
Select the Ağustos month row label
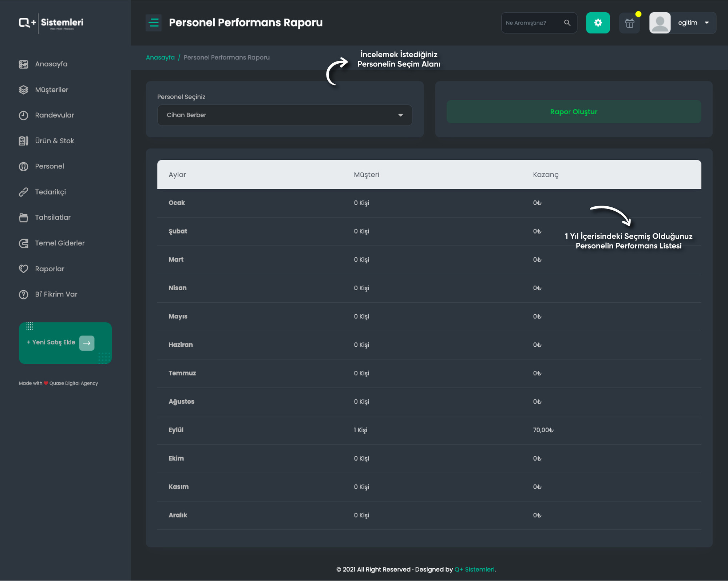click(181, 402)
